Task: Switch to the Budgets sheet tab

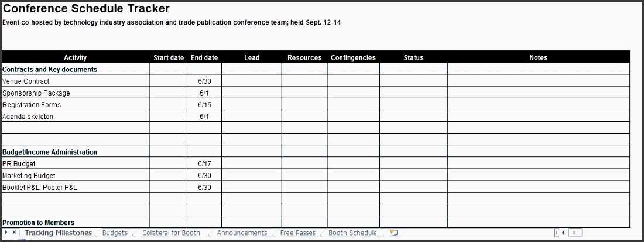Action: pyautogui.click(x=115, y=233)
